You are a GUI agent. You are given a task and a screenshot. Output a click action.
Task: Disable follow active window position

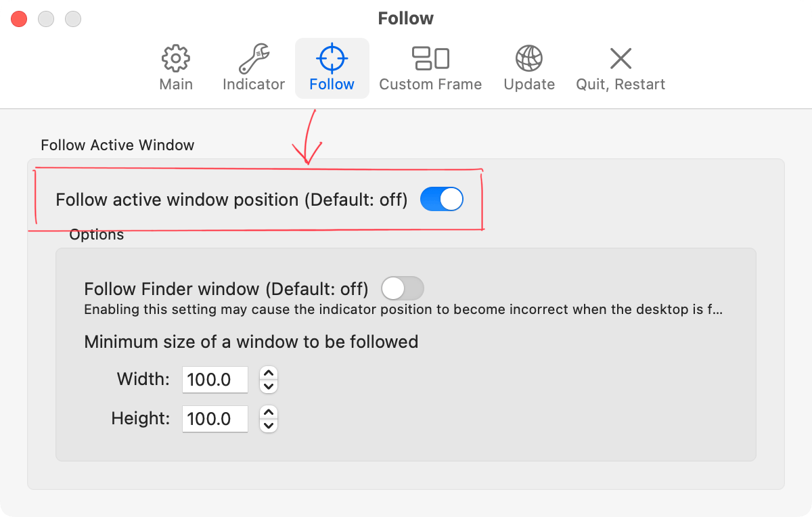pos(441,199)
